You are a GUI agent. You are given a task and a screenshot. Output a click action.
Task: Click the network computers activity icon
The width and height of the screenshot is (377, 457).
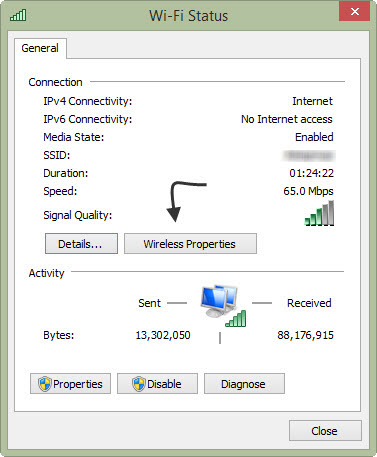(x=219, y=301)
